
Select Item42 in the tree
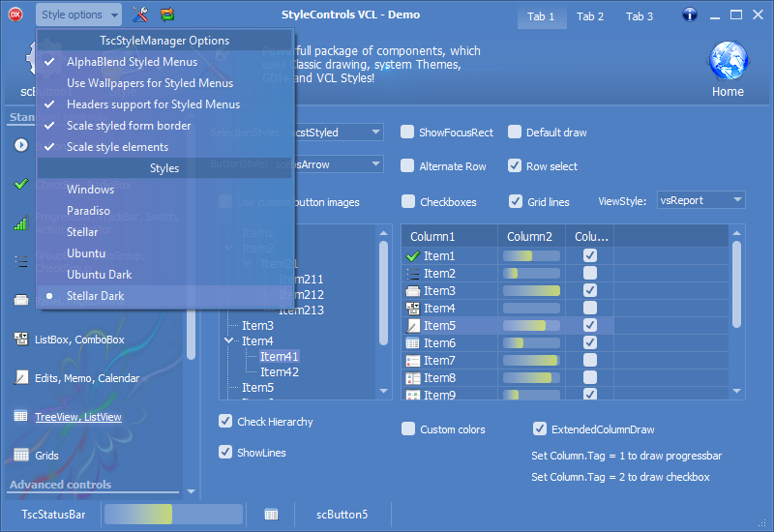pyautogui.click(x=280, y=372)
